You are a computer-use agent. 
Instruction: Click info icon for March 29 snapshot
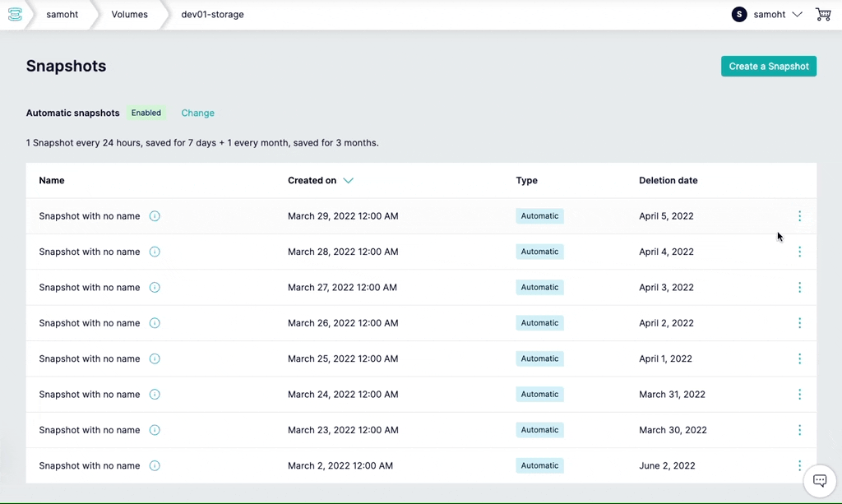pos(155,216)
